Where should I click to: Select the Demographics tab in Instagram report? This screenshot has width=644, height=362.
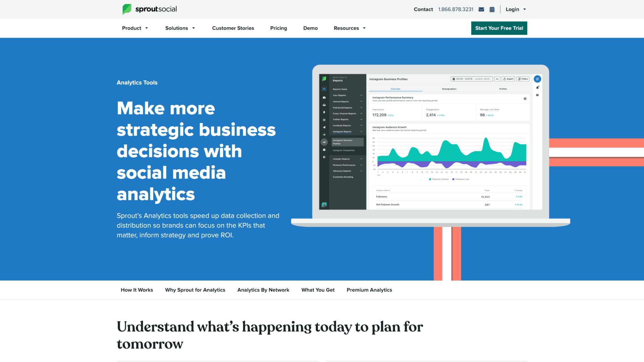point(448,89)
